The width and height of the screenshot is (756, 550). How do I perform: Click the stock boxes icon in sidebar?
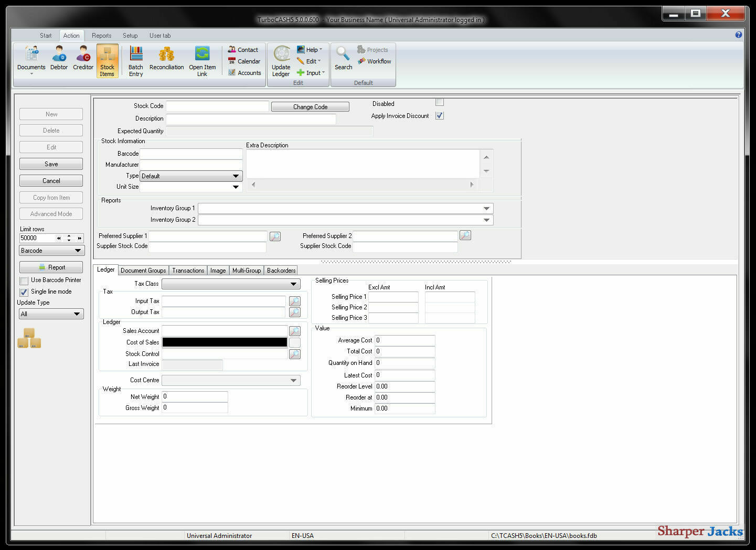29,338
